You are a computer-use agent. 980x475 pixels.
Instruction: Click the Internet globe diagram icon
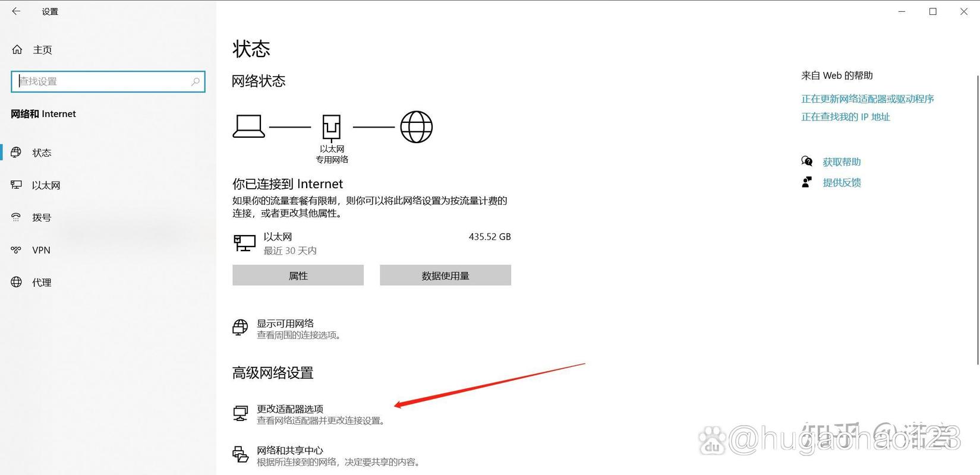[416, 127]
